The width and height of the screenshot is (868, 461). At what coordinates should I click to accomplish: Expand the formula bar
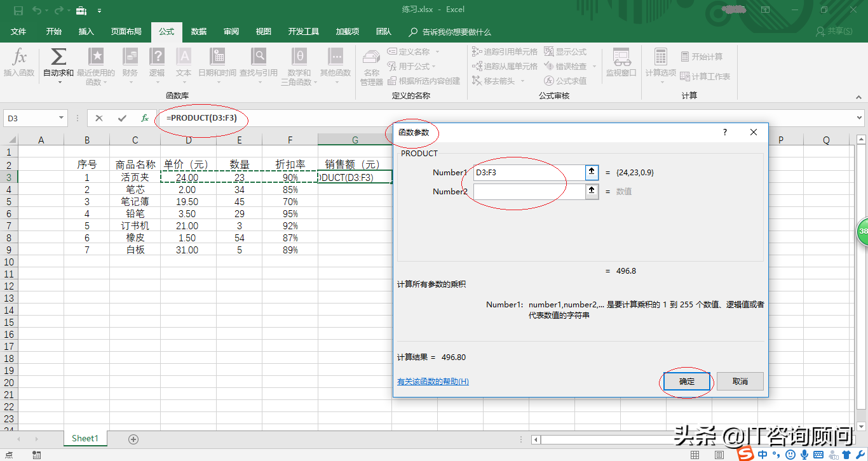pyautogui.click(x=859, y=118)
